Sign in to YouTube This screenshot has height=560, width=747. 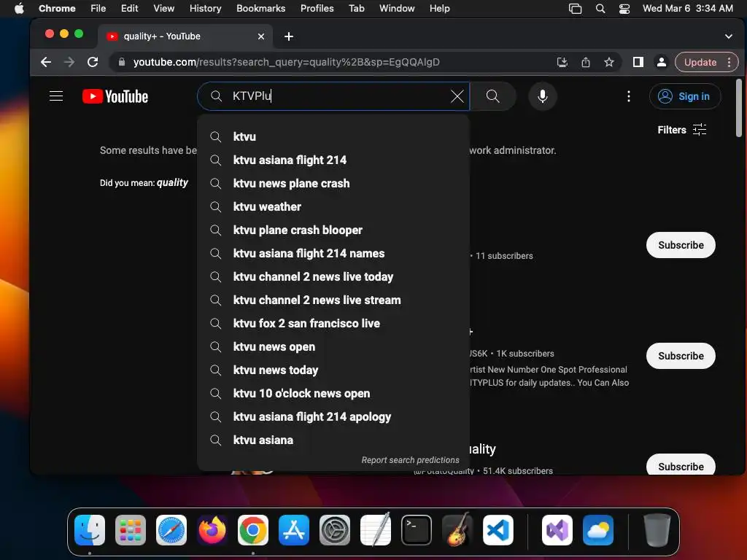[684, 96]
